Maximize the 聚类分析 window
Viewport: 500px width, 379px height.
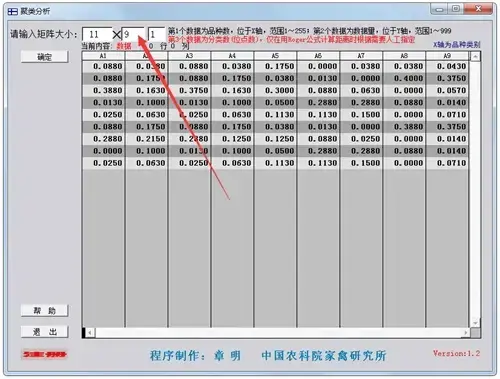point(456,9)
